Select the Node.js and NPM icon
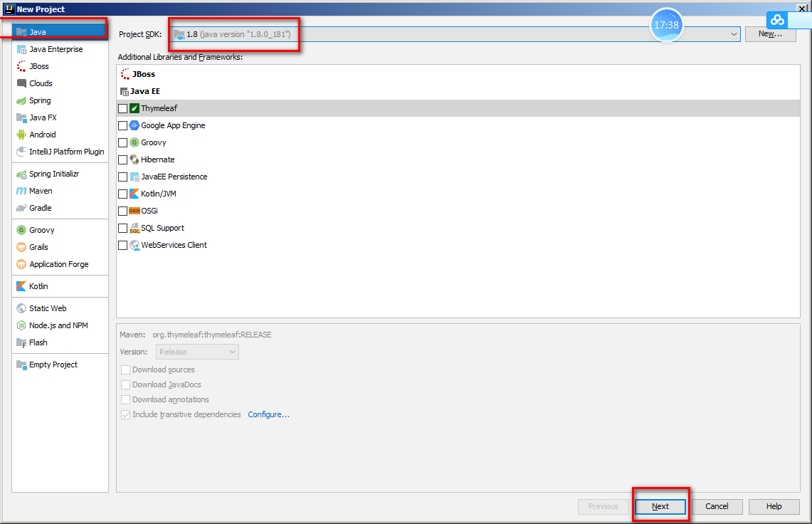Image resolution: width=812 pixels, height=524 pixels. coord(21,325)
